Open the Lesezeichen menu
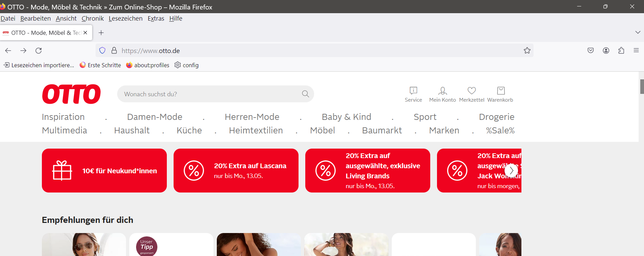This screenshot has height=256, width=644. [x=126, y=19]
